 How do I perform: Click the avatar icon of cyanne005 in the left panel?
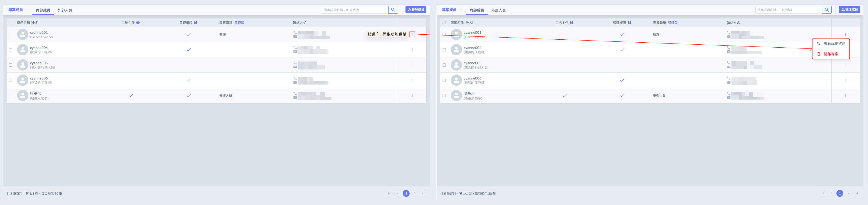22,65
